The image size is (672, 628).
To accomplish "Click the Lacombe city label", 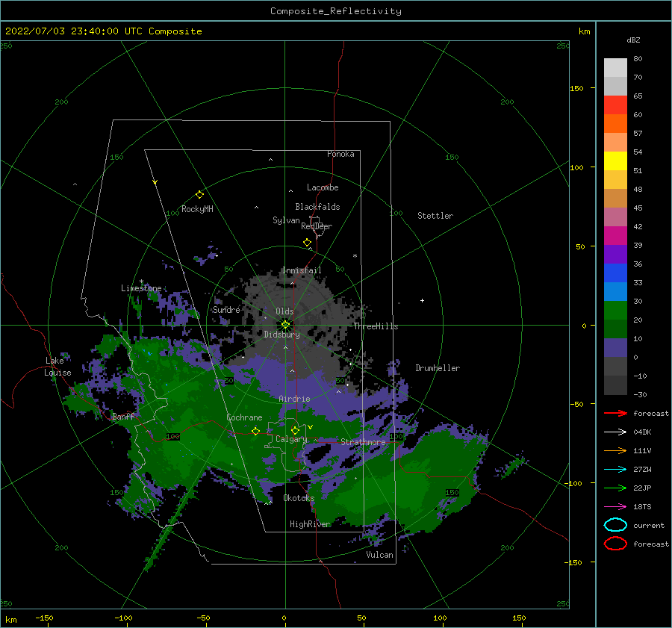I will (323, 187).
